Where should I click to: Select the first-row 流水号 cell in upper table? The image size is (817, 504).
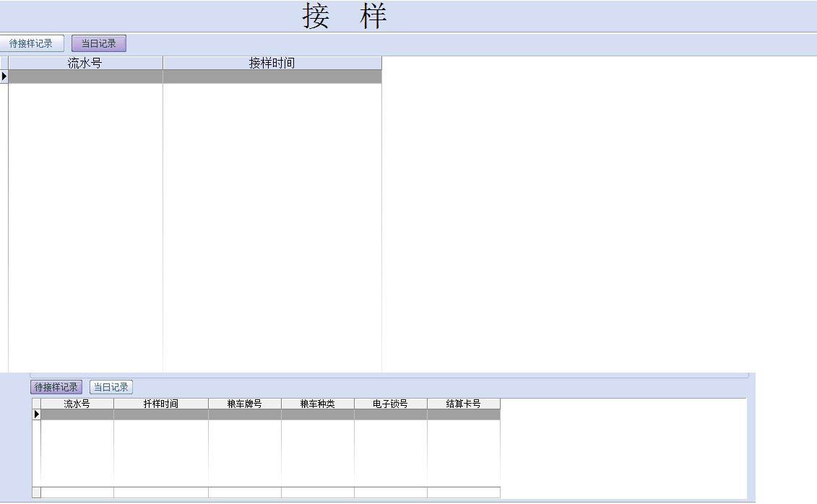click(x=85, y=77)
